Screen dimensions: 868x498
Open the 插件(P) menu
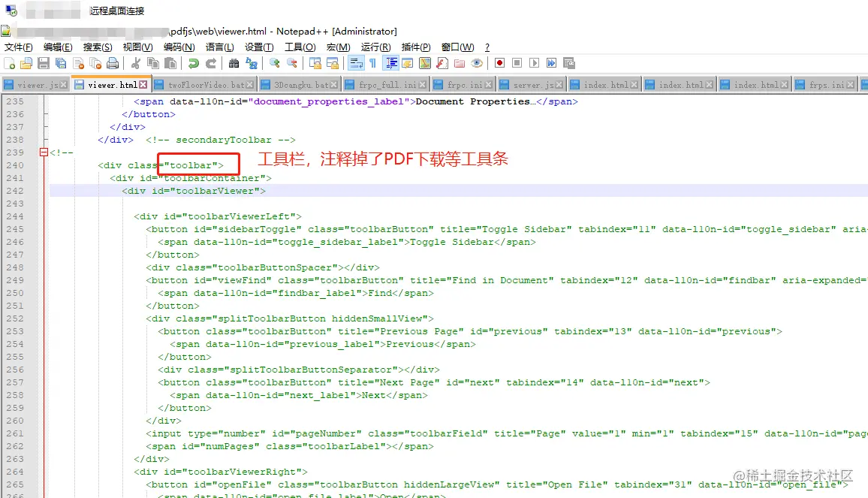(x=416, y=47)
